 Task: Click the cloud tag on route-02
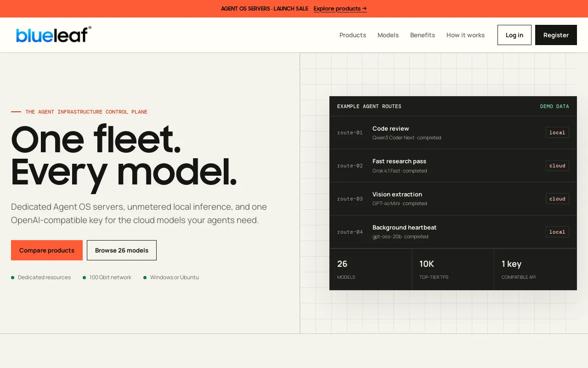pos(557,166)
